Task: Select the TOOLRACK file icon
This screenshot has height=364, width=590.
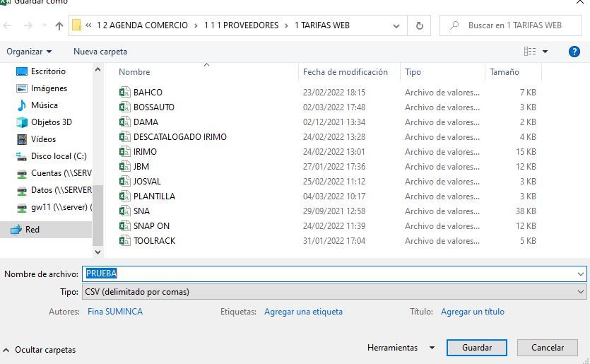Action: 124,241
